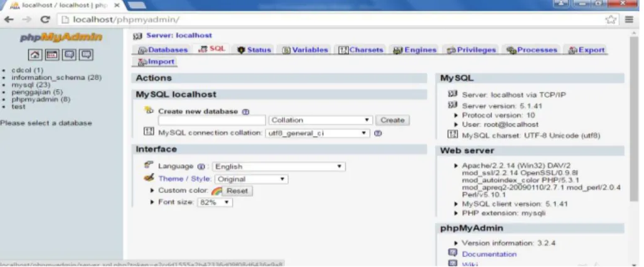Click the Documentation icon in phpMyAdmin panel
The image size is (644, 267).
click(453, 253)
